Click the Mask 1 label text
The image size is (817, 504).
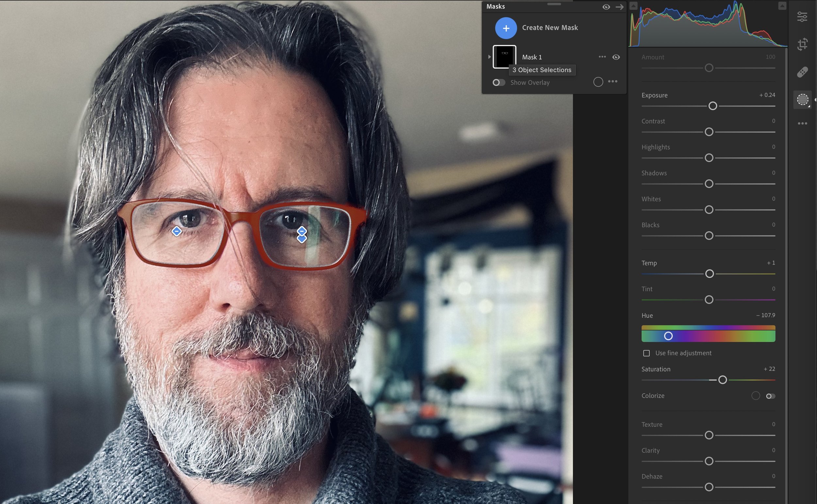click(x=532, y=57)
